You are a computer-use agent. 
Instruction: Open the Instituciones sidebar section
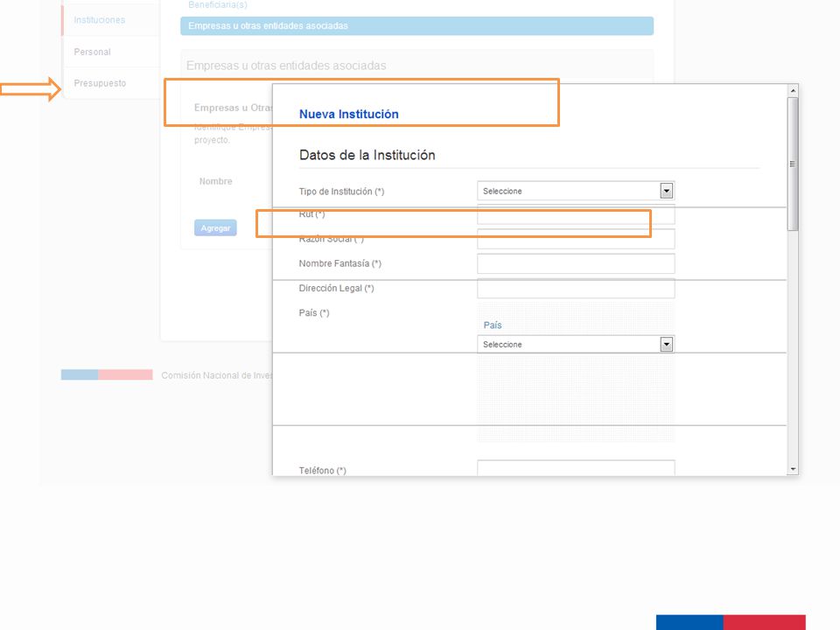(99, 20)
